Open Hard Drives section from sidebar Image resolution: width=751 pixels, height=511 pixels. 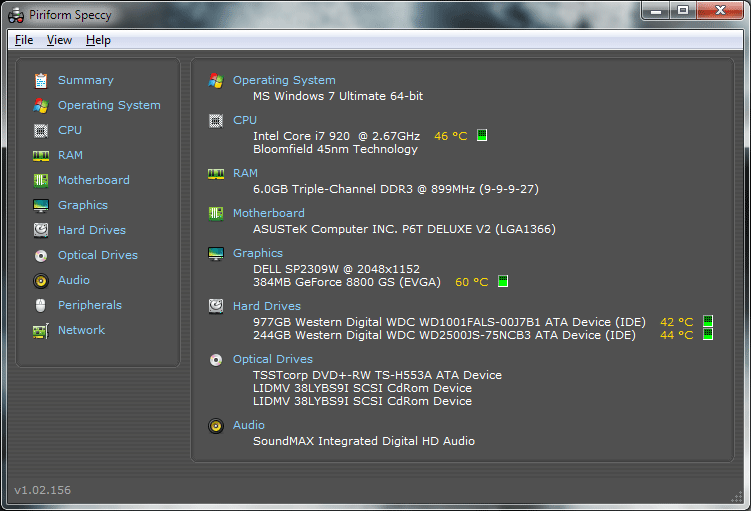pyautogui.click(x=92, y=230)
